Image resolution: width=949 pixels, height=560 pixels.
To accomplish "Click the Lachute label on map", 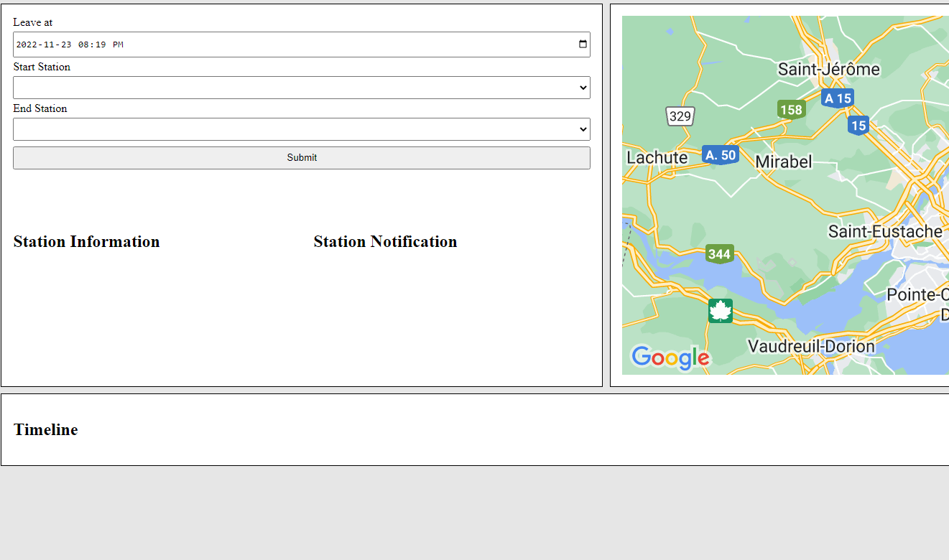I will pyautogui.click(x=657, y=157).
